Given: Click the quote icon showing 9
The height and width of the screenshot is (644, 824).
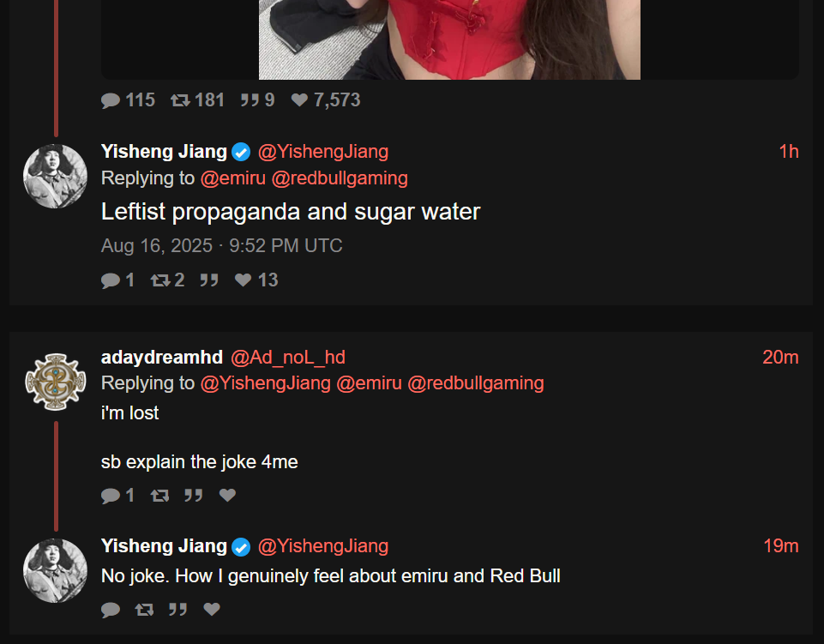Looking at the screenshot, I should pos(257,99).
